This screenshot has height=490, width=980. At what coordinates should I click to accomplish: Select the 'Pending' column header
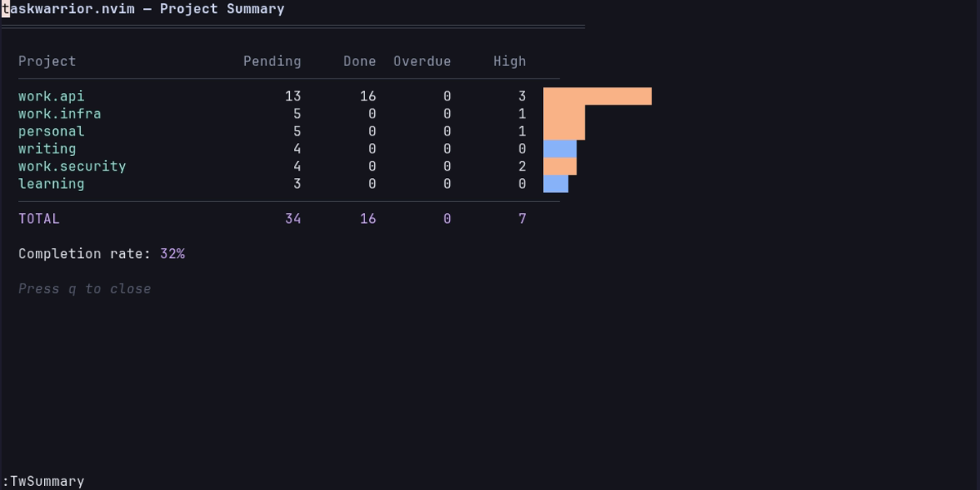[x=272, y=61]
